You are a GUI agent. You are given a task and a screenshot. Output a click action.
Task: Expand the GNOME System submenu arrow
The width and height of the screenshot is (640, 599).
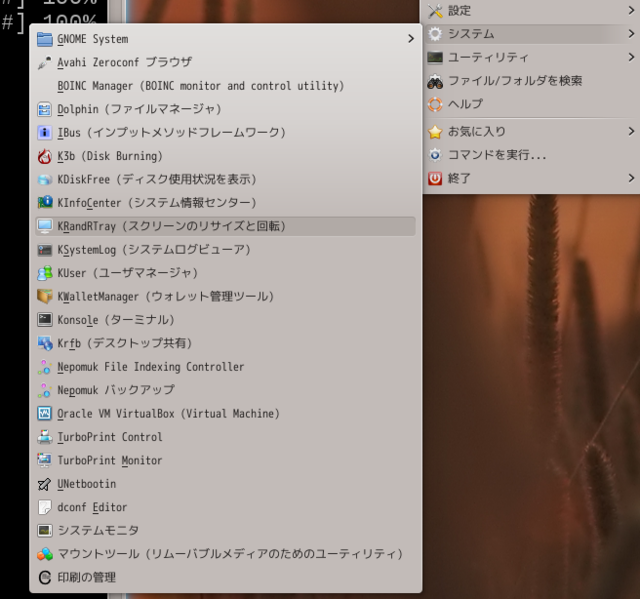[x=411, y=39]
